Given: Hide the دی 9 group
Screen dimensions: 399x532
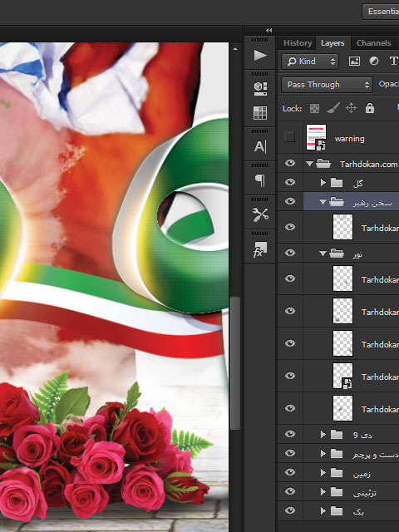Looking at the screenshot, I should click(290, 434).
